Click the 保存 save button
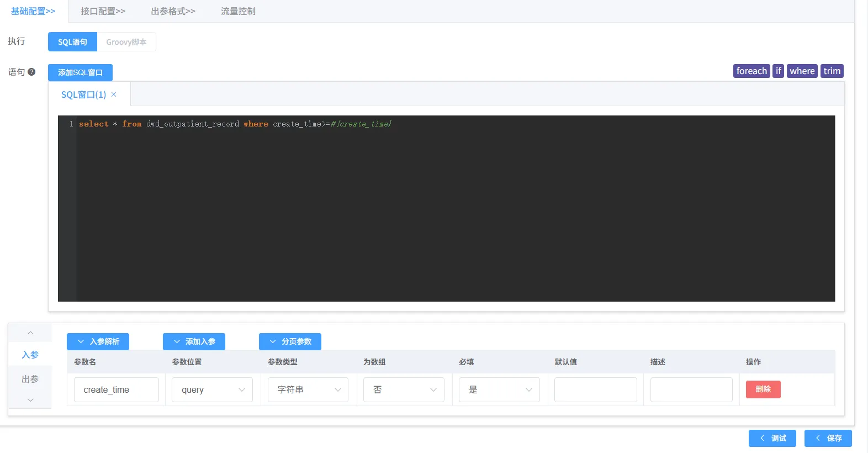 tap(828, 438)
